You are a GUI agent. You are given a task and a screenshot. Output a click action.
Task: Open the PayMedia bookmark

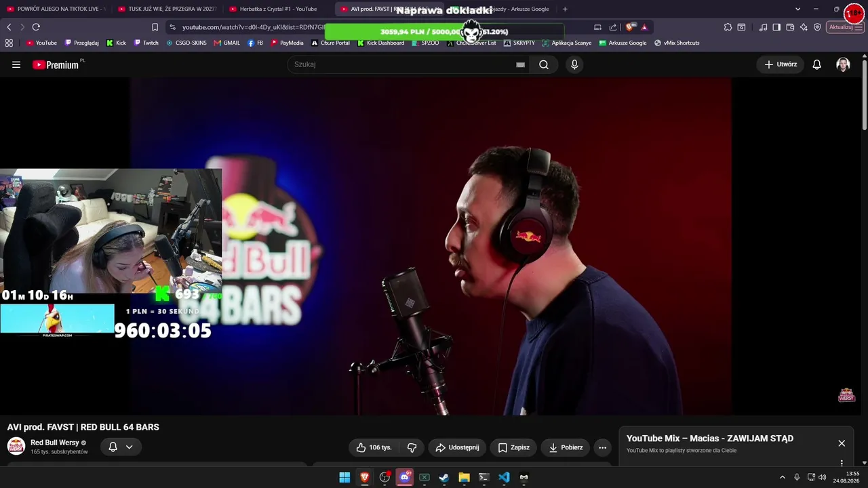[x=288, y=43]
